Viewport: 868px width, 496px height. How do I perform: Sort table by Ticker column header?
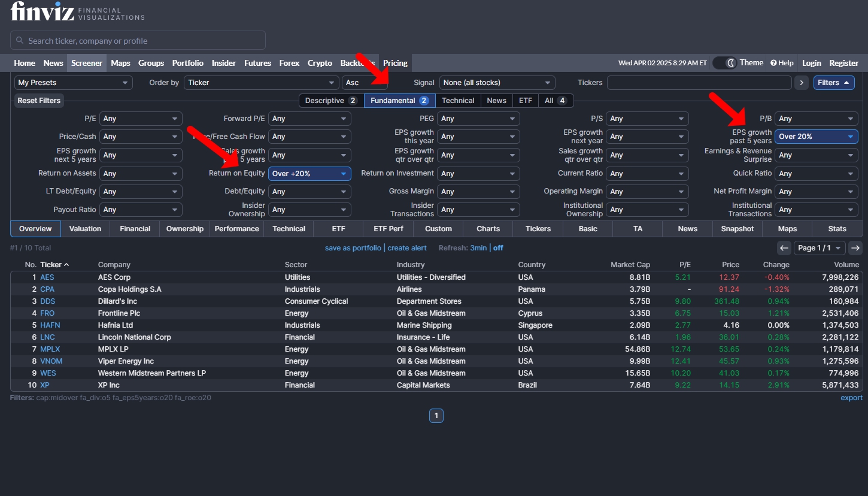(x=54, y=265)
